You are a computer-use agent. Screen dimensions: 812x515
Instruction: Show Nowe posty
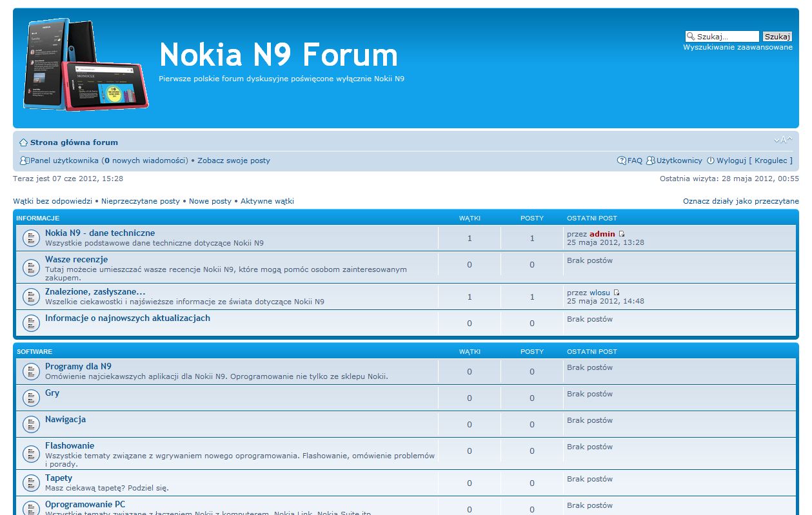click(x=210, y=201)
